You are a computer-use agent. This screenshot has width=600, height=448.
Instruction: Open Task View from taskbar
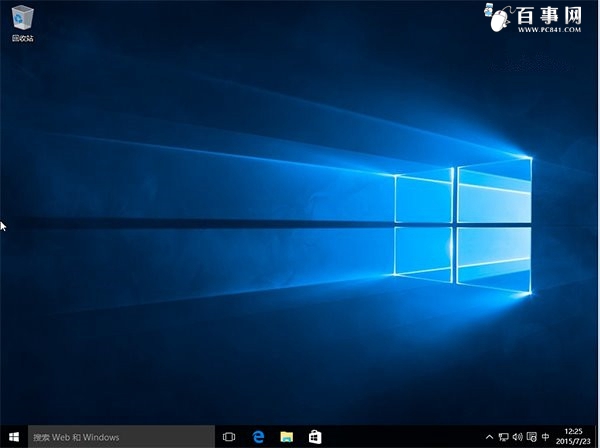pyautogui.click(x=229, y=437)
